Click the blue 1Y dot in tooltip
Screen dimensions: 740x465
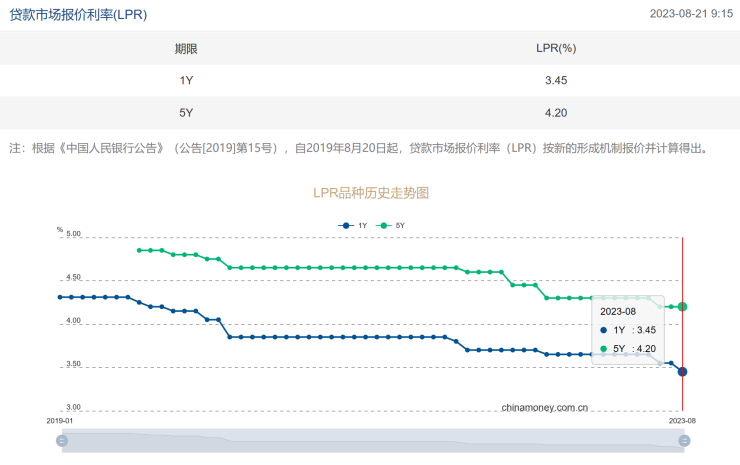[603, 330]
